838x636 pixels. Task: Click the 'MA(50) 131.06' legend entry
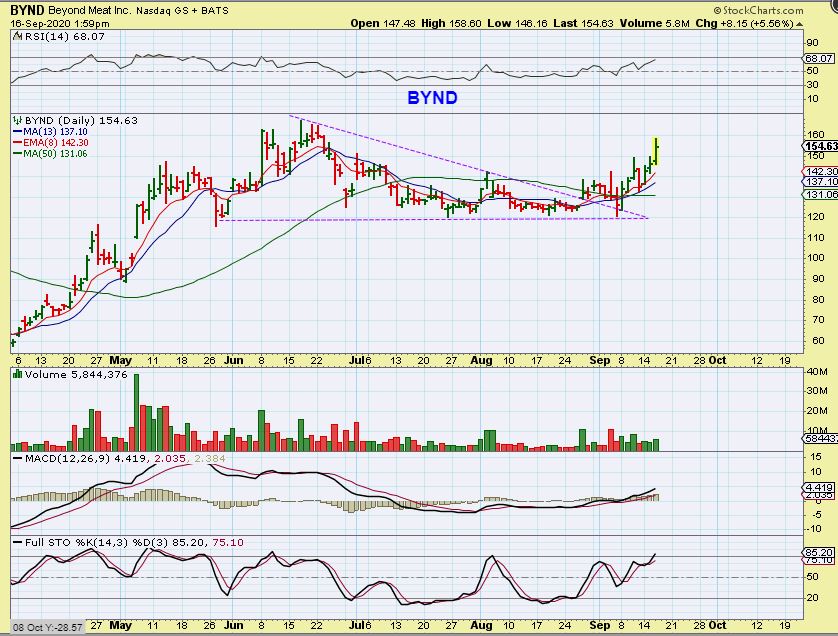56,154
